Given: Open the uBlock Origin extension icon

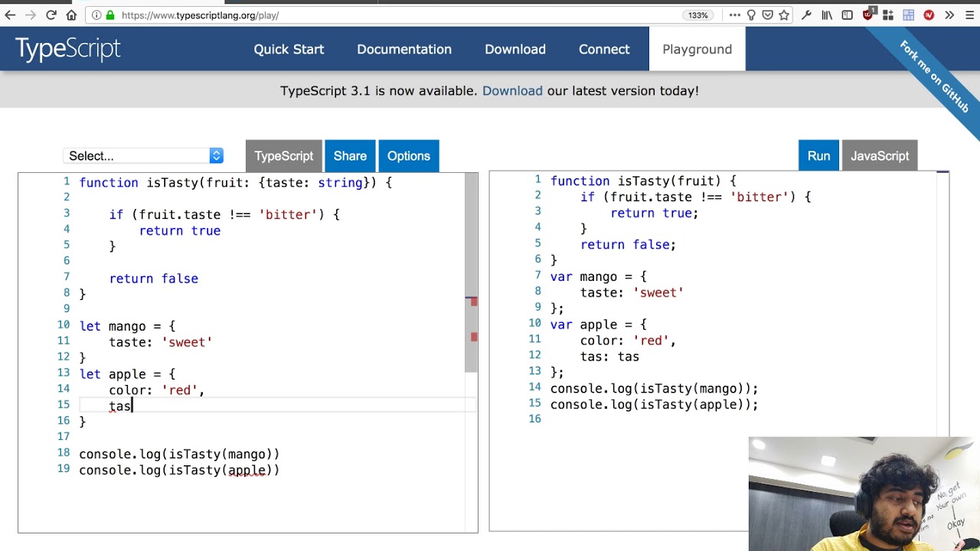Looking at the screenshot, I should click(x=869, y=15).
